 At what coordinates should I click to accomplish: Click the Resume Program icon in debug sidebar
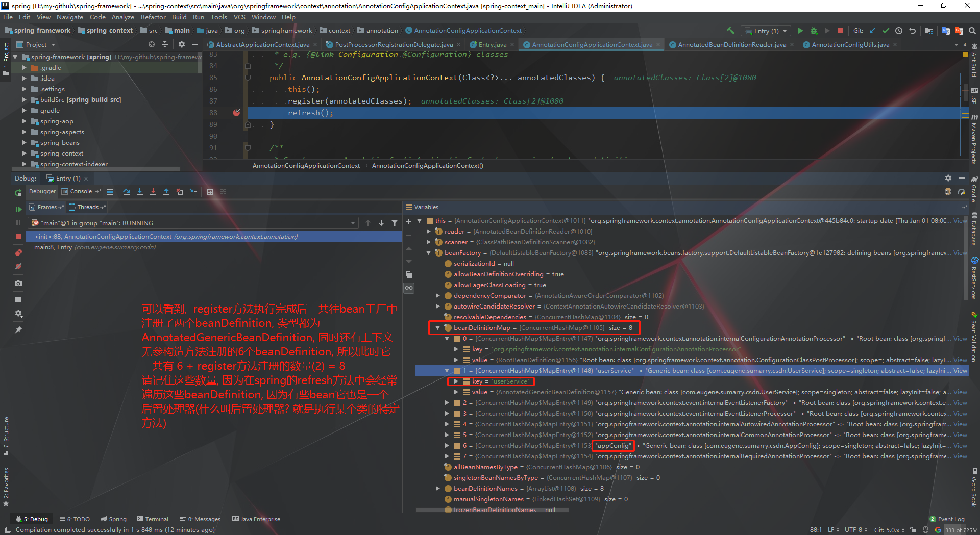coord(18,209)
